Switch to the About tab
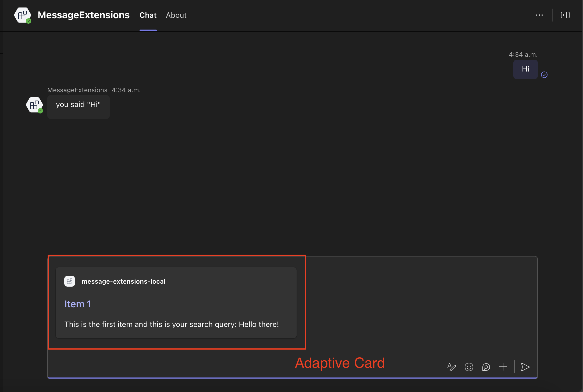The image size is (583, 392). click(x=176, y=15)
